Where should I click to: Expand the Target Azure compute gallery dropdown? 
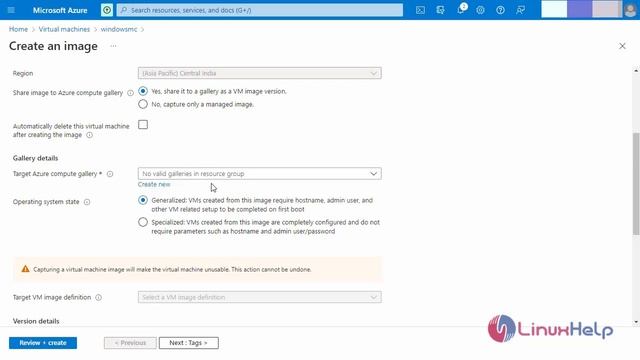(260, 173)
